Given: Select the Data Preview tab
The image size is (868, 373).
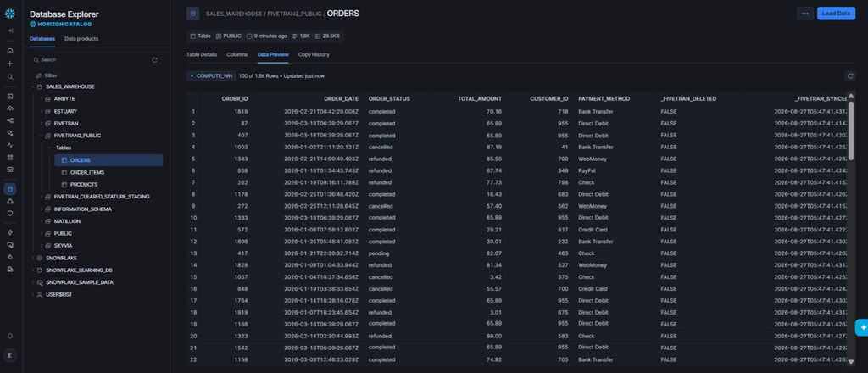Looking at the screenshot, I should tap(273, 55).
